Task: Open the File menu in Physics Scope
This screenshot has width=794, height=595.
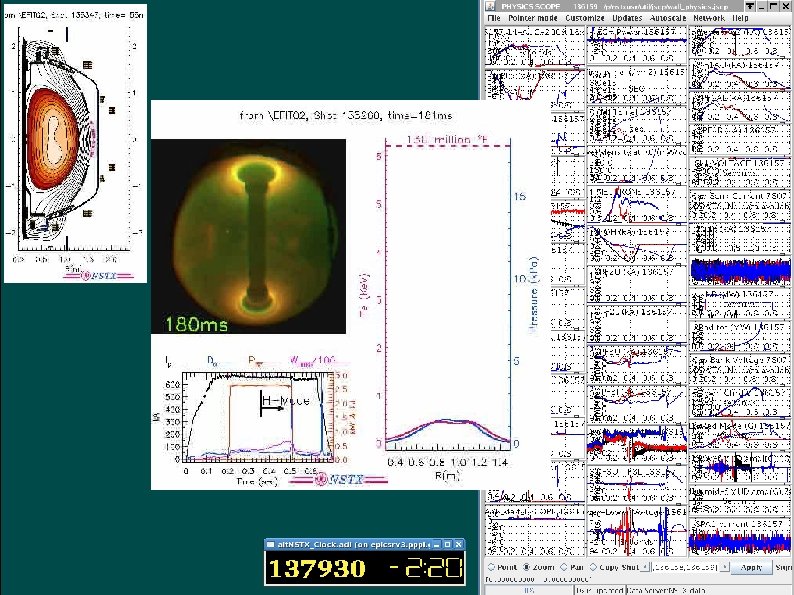Action: [x=494, y=18]
